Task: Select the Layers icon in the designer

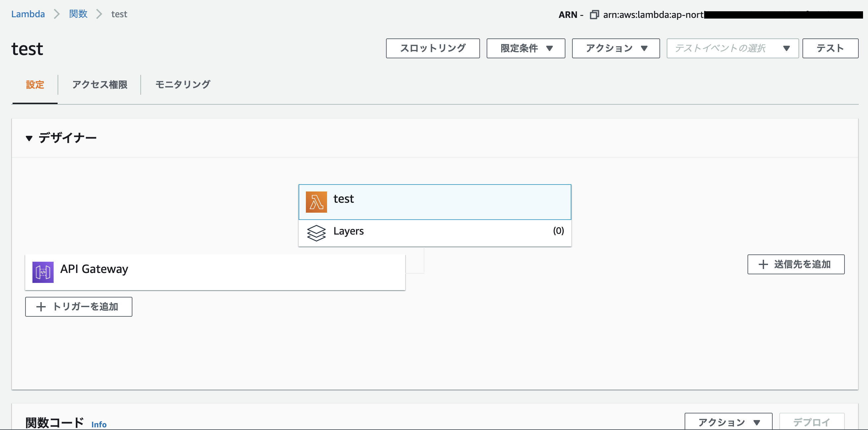Action: point(316,233)
